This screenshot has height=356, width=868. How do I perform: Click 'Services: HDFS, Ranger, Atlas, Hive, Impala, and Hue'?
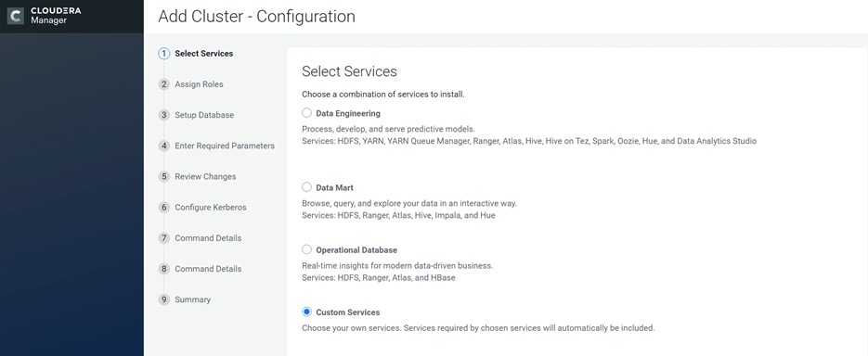pos(398,216)
